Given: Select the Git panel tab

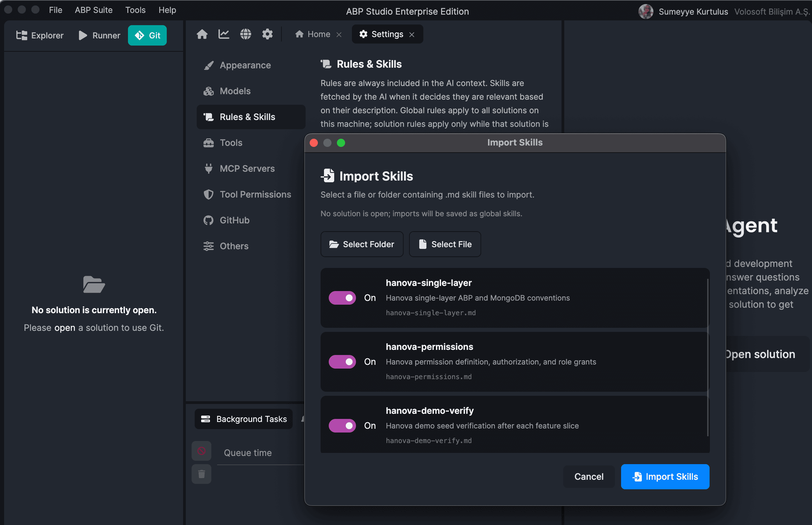Looking at the screenshot, I should (x=147, y=35).
